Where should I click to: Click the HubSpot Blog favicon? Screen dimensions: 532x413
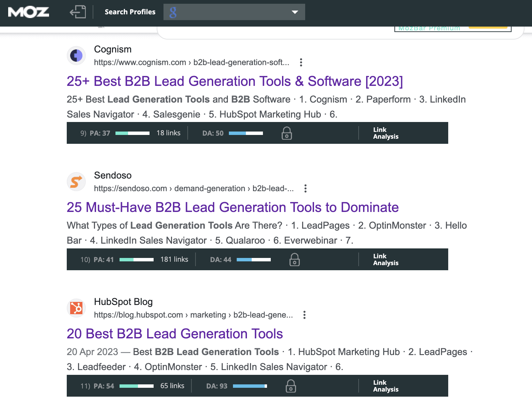click(x=76, y=308)
